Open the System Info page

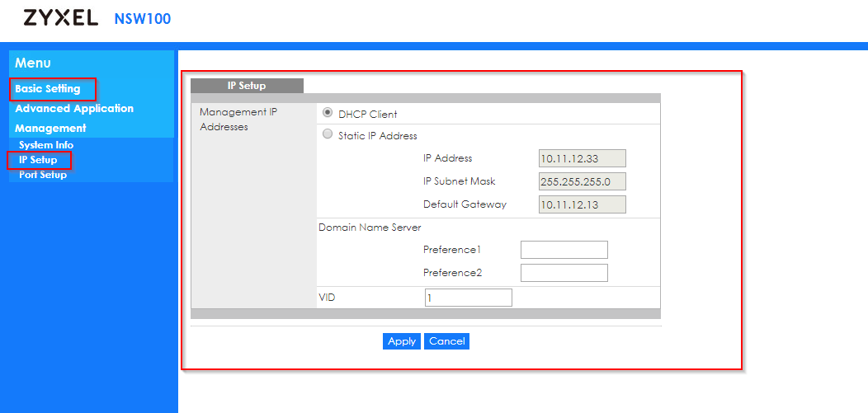click(x=46, y=145)
